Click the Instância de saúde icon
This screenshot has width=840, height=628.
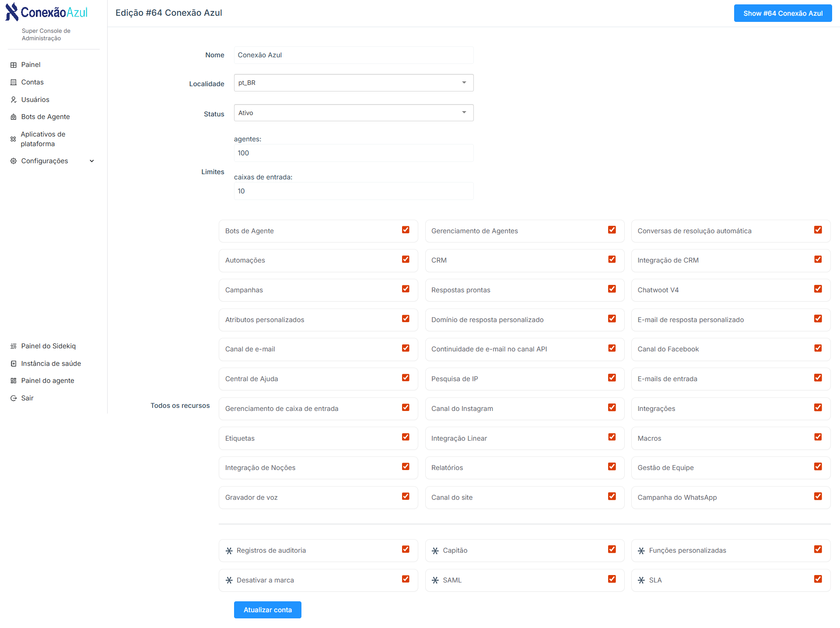[14, 364]
